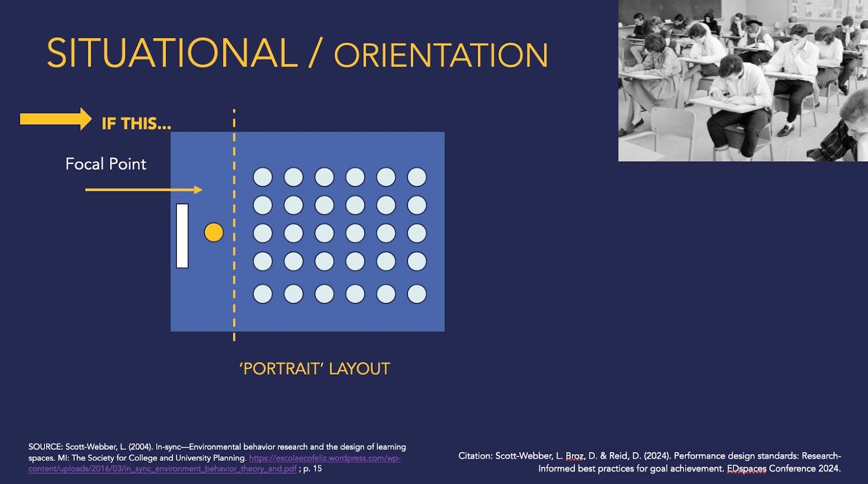Select the white board rectangle in diagram
The height and width of the screenshot is (484, 868).
click(x=182, y=236)
